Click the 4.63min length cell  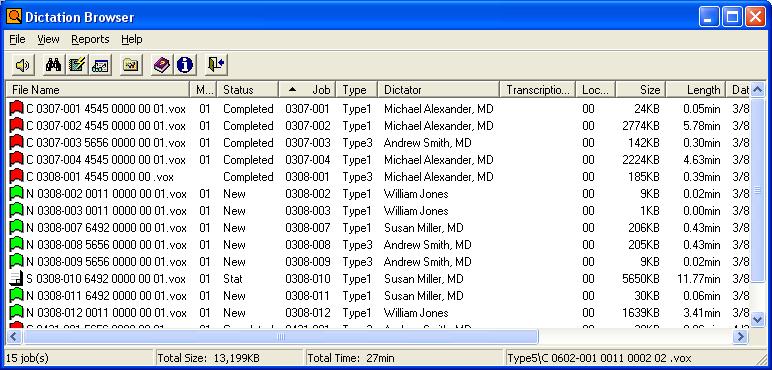click(x=702, y=160)
